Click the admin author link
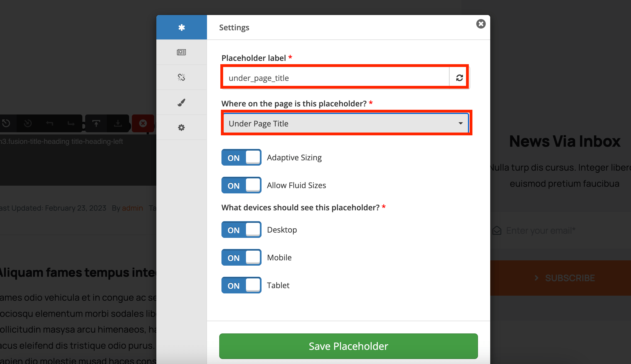The height and width of the screenshot is (364, 631). coord(132,208)
